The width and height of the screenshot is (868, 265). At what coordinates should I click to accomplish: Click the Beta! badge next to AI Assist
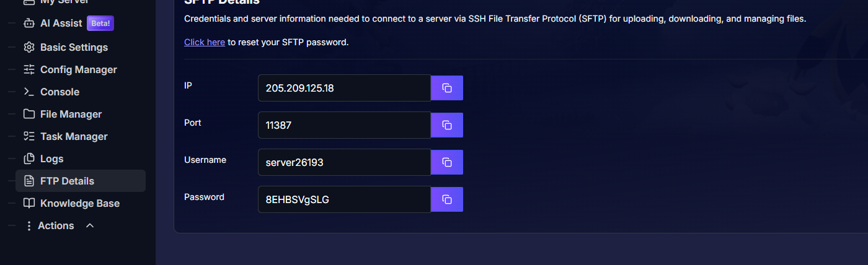pyautogui.click(x=100, y=24)
